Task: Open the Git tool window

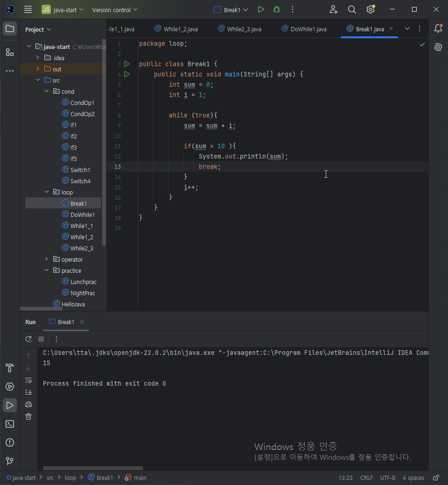Action: tap(10, 461)
